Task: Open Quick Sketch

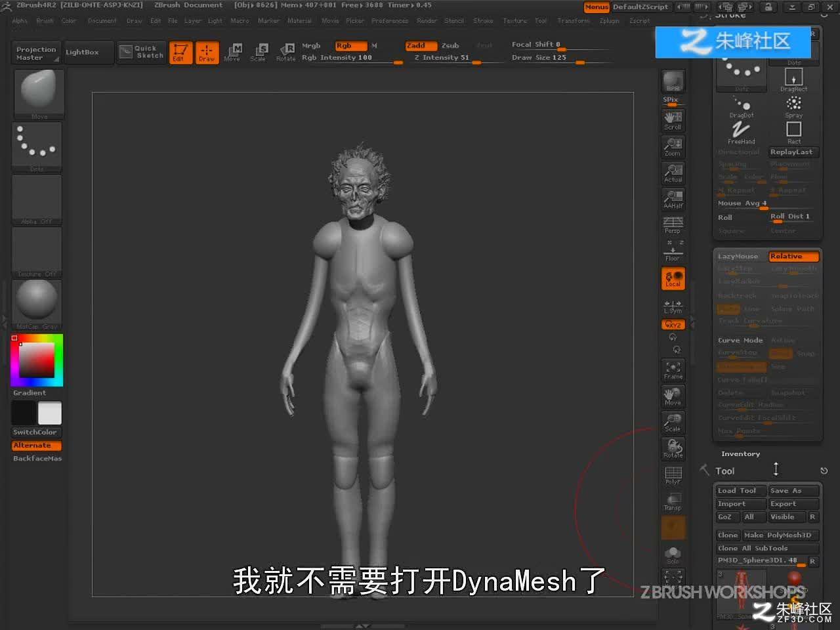Action: click(142, 52)
